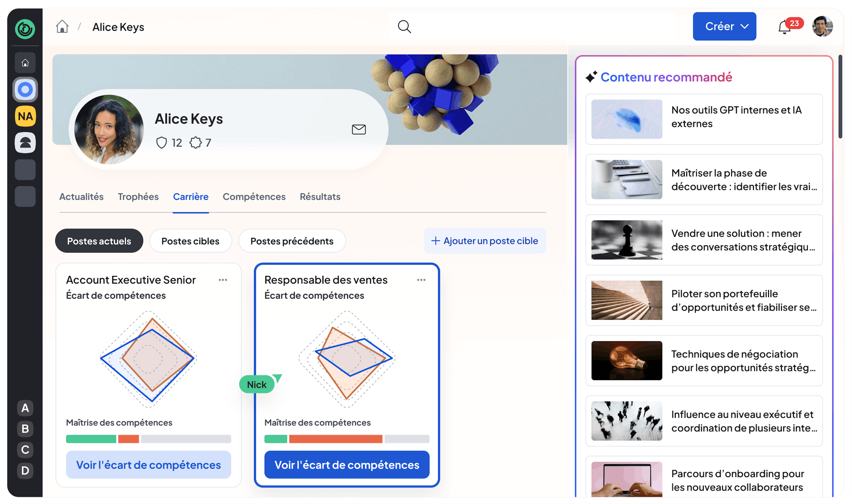Viewport: 852px width, 504px height.
Task: Select the blue circle sidebar icon
Action: (25, 90)
